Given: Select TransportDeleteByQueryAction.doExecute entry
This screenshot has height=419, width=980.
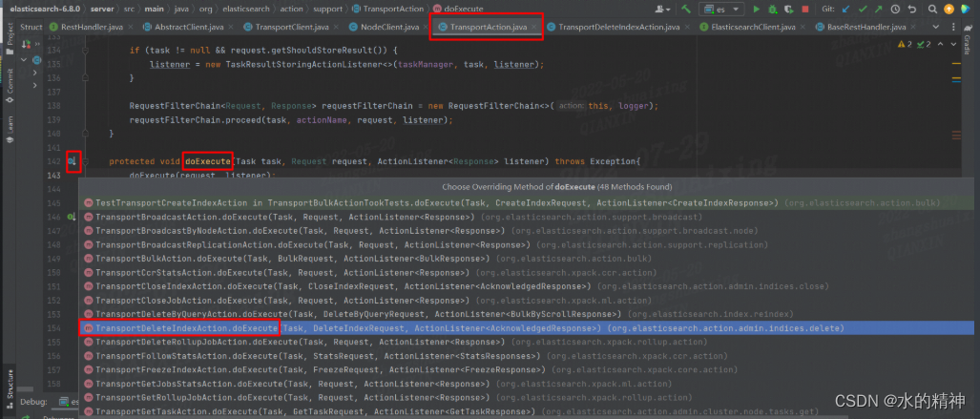Looking at the screenshot, I should pyautogui.click(x=527, y=314).
